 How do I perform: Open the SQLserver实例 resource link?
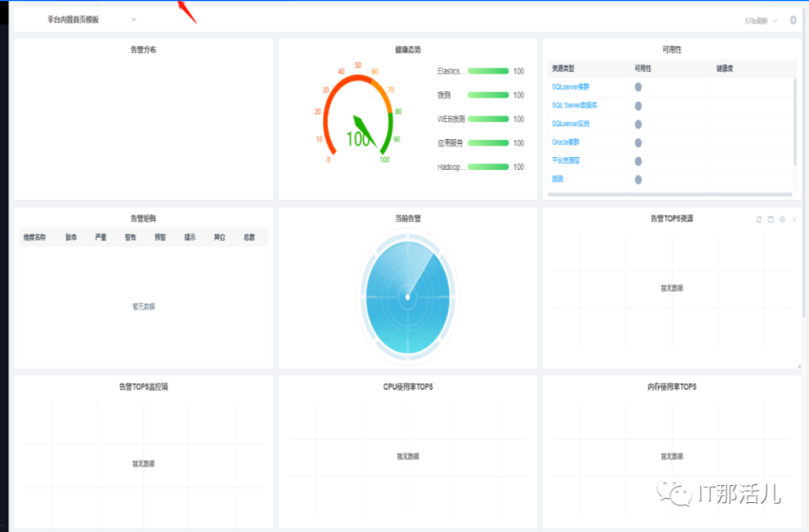(x=570, y=124)
